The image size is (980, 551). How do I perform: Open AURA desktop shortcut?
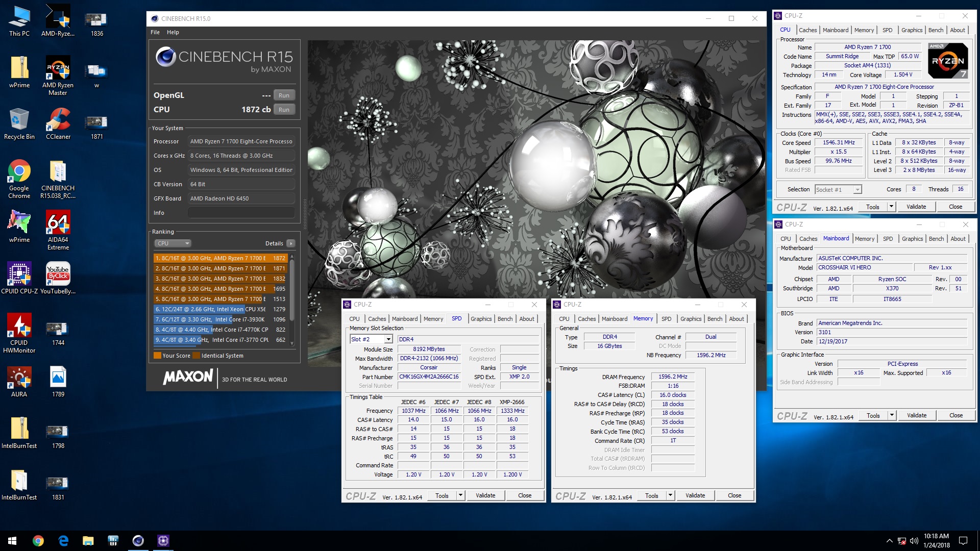19,382
